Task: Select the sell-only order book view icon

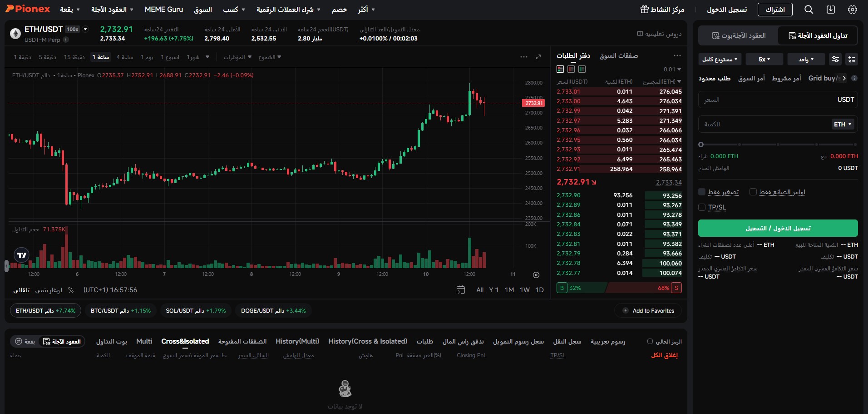Action: [571, 69]
